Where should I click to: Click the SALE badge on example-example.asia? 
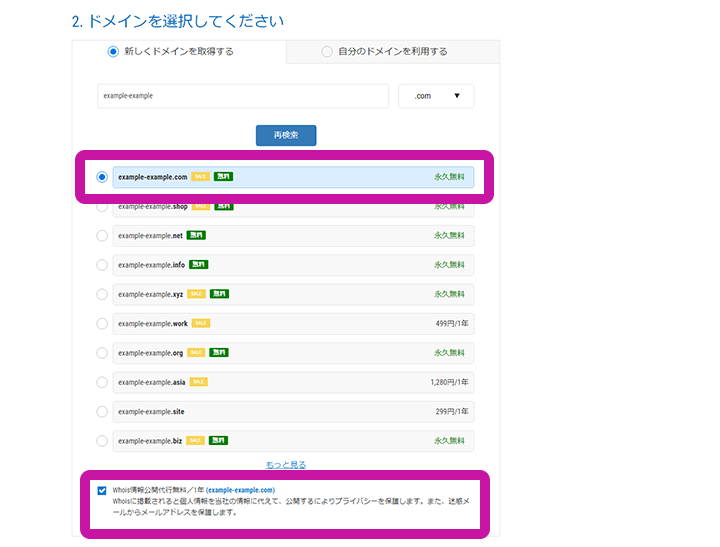pyautogui.click(x=199, y=382)
